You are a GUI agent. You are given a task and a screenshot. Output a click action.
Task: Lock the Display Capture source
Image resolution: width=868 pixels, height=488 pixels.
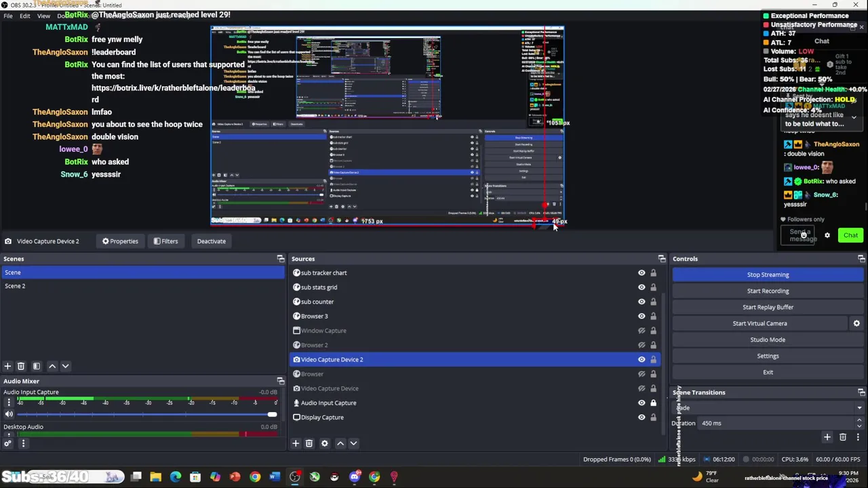pyautogui.click(x=653, y=418)
